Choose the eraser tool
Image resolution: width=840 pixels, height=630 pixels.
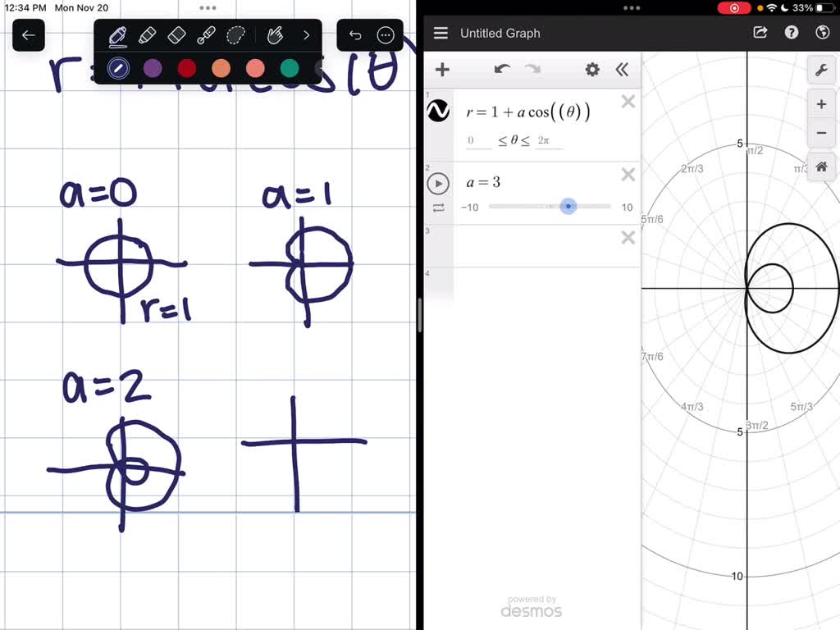176,35
